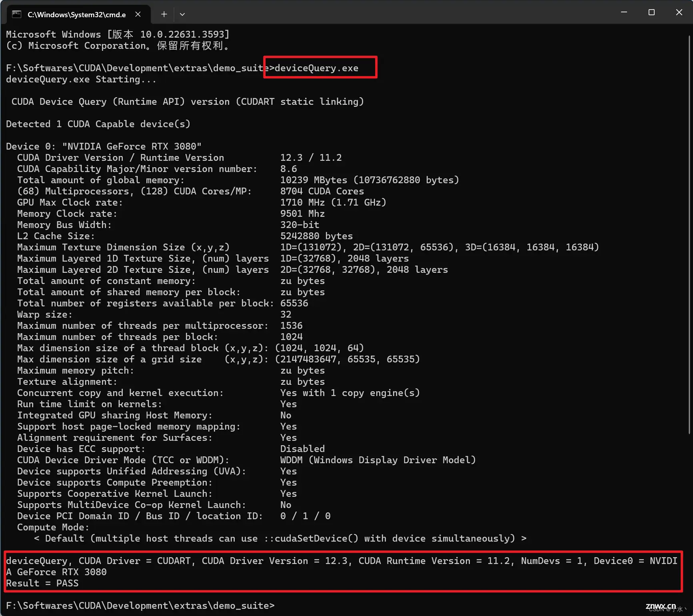Click the 'Compute Mode:' label
This screenshot has height=616, width=693.
point(53,527)
